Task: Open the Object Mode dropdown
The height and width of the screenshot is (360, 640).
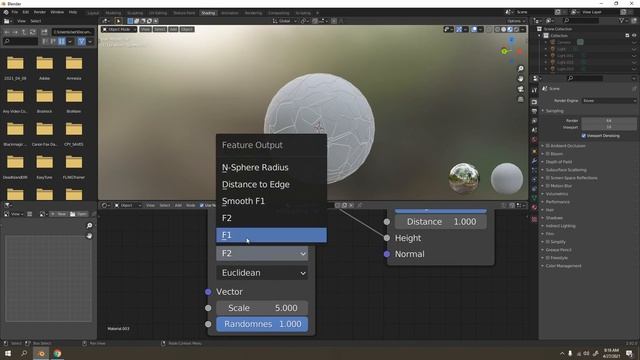Action: click(x=119, y=29)
